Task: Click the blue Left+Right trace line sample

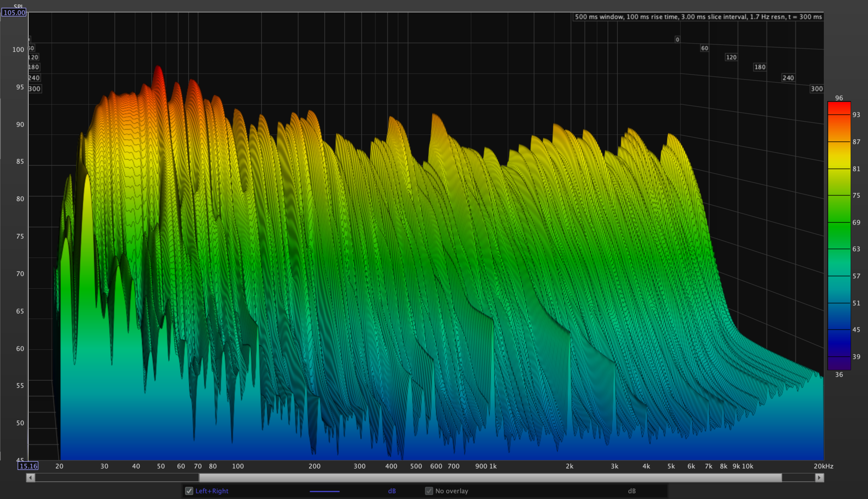Action: click(325, 491)
